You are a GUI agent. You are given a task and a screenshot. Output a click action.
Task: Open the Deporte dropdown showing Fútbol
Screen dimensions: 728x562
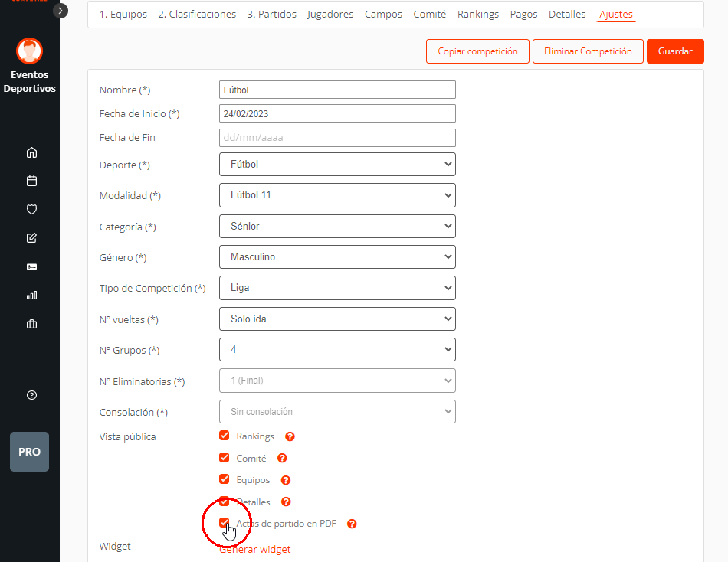337,164
